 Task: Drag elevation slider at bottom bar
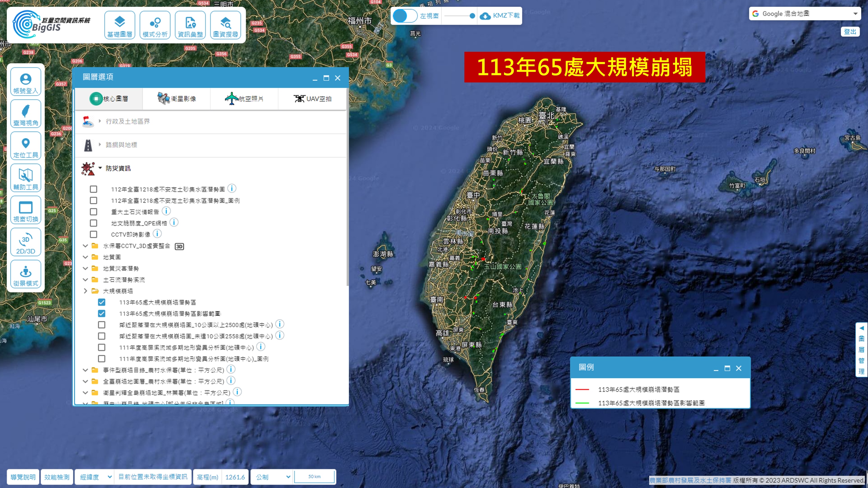coord(237,477)
